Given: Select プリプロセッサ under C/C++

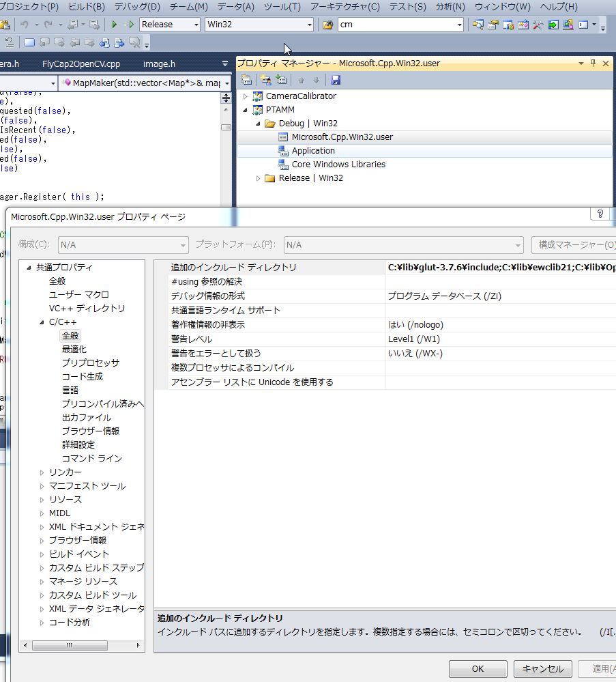Looking at the screenshot, I should pyautogui.click(x=91, y=363).
